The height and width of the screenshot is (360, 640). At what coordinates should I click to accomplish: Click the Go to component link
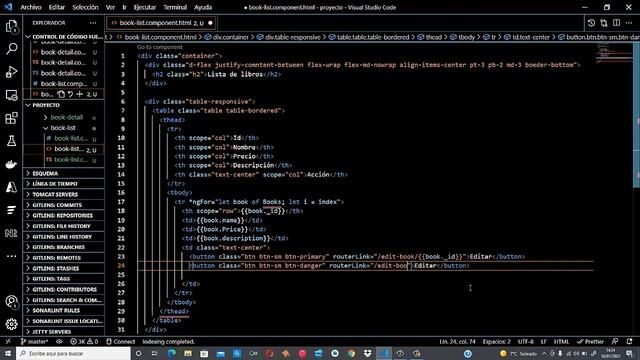160,47
